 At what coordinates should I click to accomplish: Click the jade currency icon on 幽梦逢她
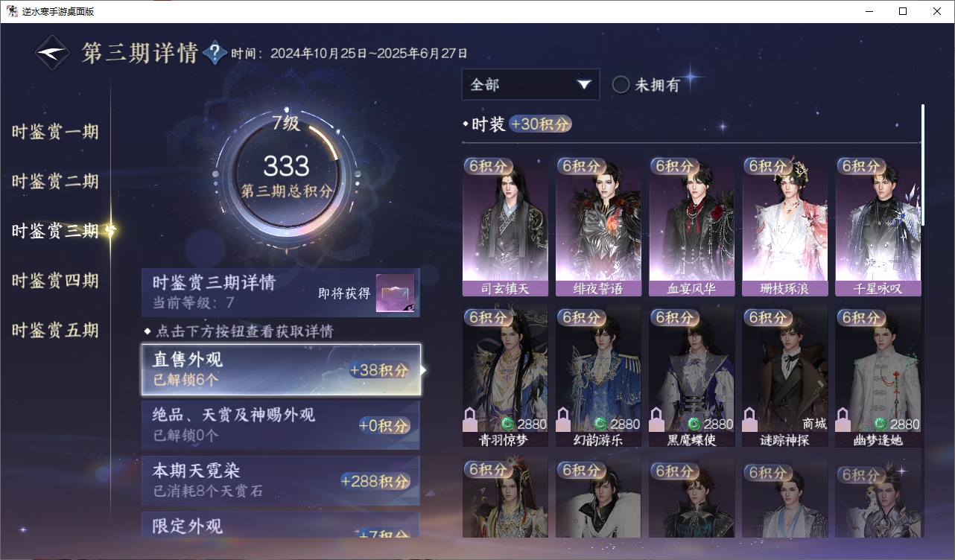(881, 424)
